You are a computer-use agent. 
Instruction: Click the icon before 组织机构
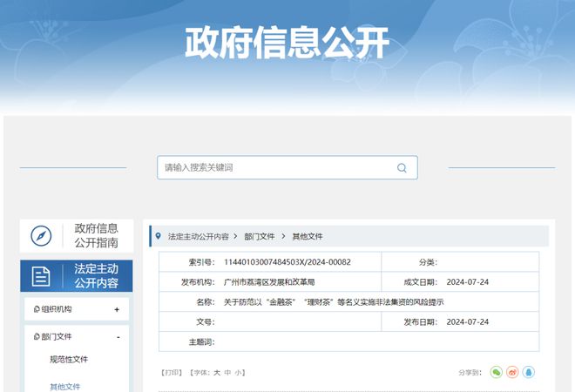tap(37, 309)
